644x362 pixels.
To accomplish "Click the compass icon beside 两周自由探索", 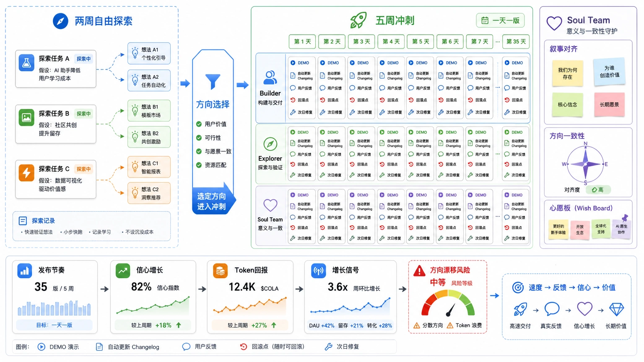I will 60,21.
